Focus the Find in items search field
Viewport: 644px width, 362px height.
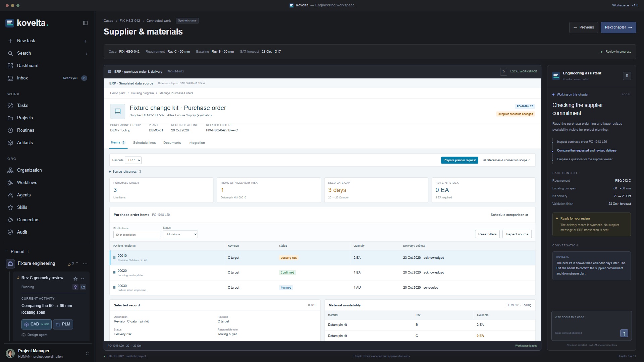pyautogui.click(x=137, y=235)
